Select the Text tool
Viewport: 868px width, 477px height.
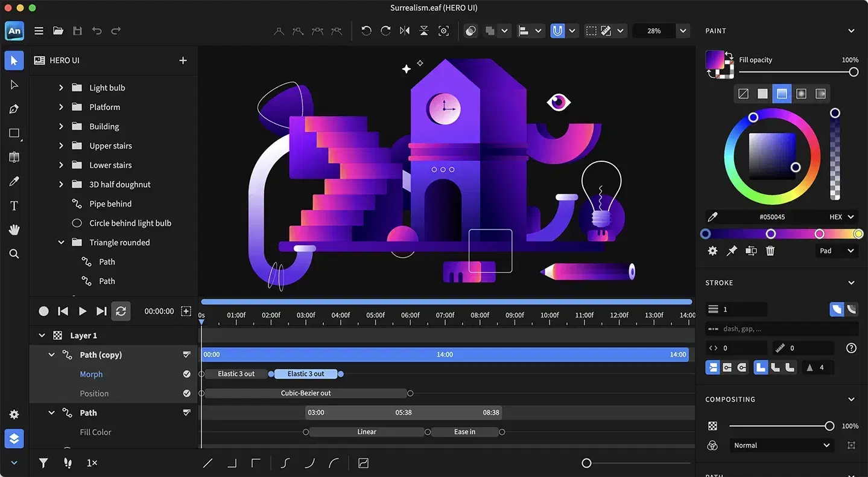tap(14, 206)
